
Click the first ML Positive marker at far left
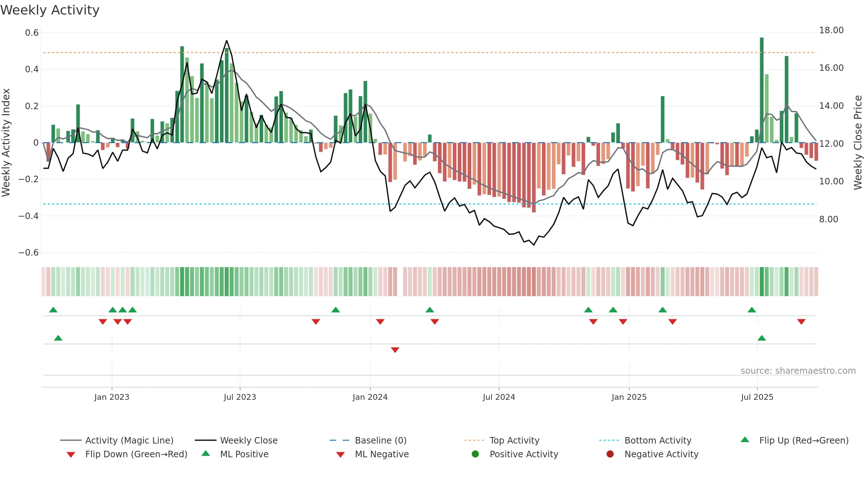point(58,338)
